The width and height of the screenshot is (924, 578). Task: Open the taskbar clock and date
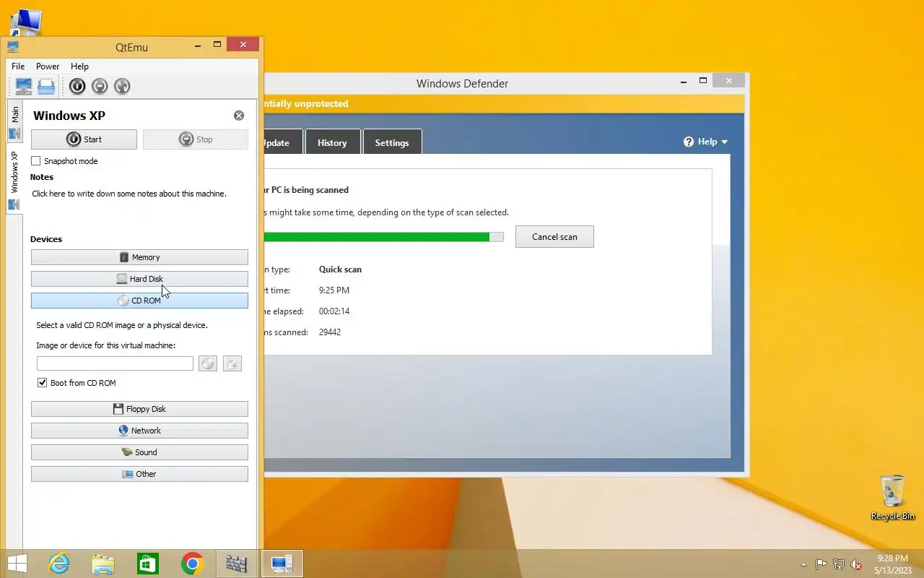coord(892,564)
